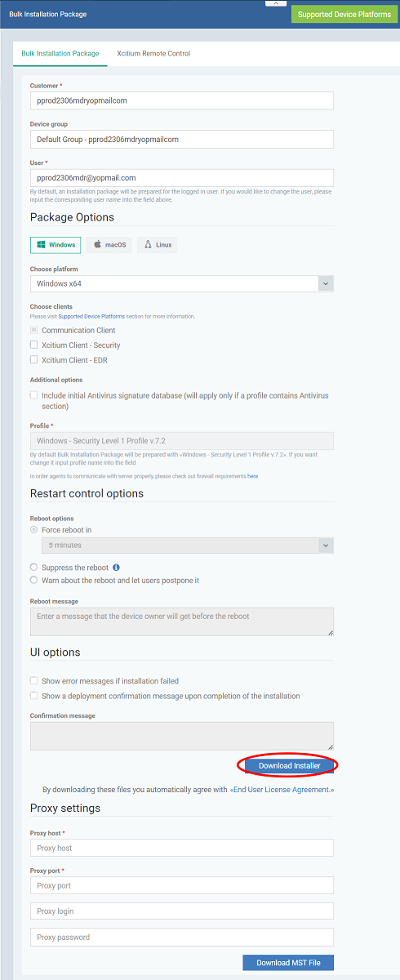Check Show error messages if installation failed
This screenshot has width=400, height=980.
33,680
